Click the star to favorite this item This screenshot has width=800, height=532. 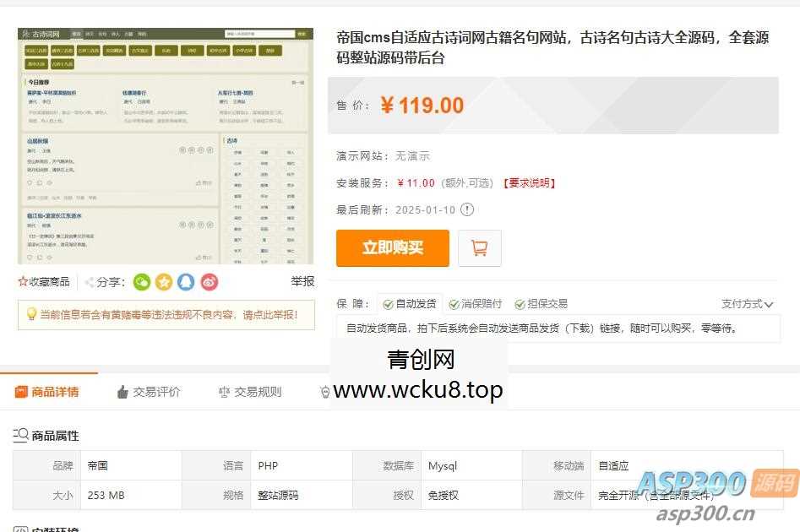pos(24,282)
